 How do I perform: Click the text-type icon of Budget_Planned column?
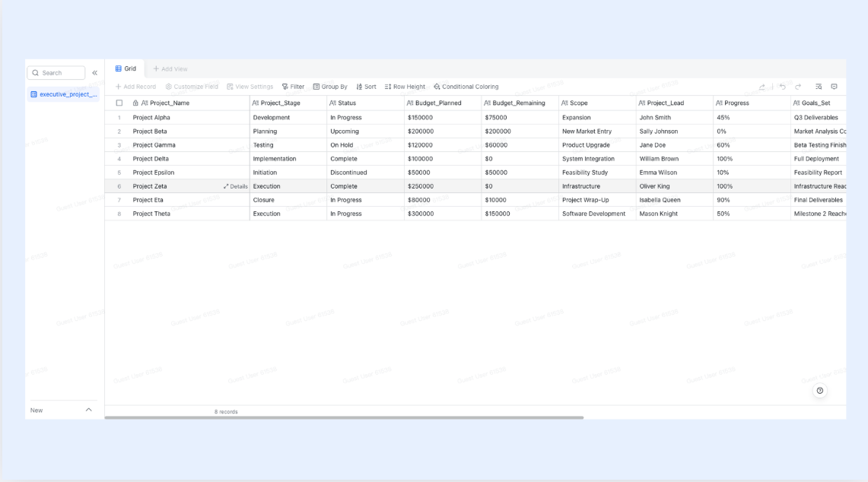pos(410,103)
